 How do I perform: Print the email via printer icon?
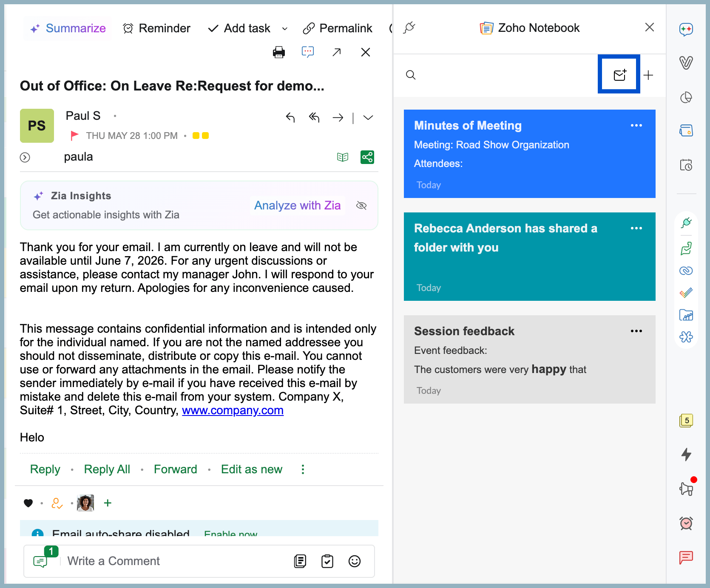coord(279,52)
